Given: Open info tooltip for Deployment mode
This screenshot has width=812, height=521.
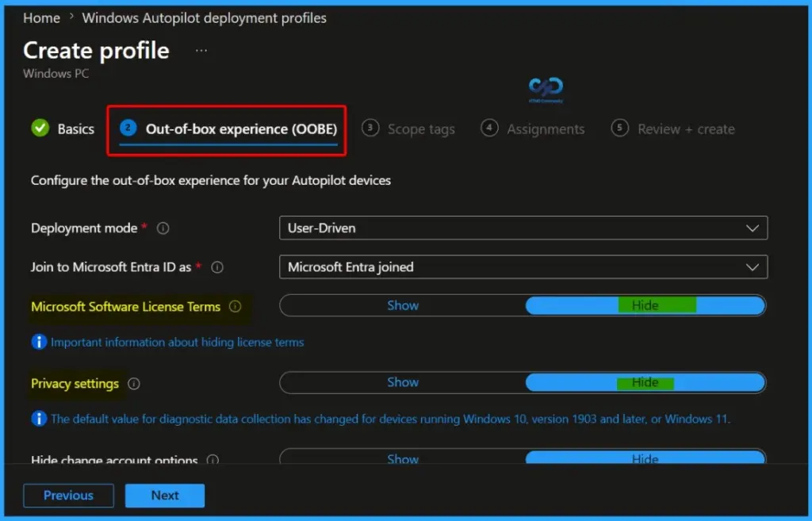Looking at the screenshot, I should pos(163,228).
